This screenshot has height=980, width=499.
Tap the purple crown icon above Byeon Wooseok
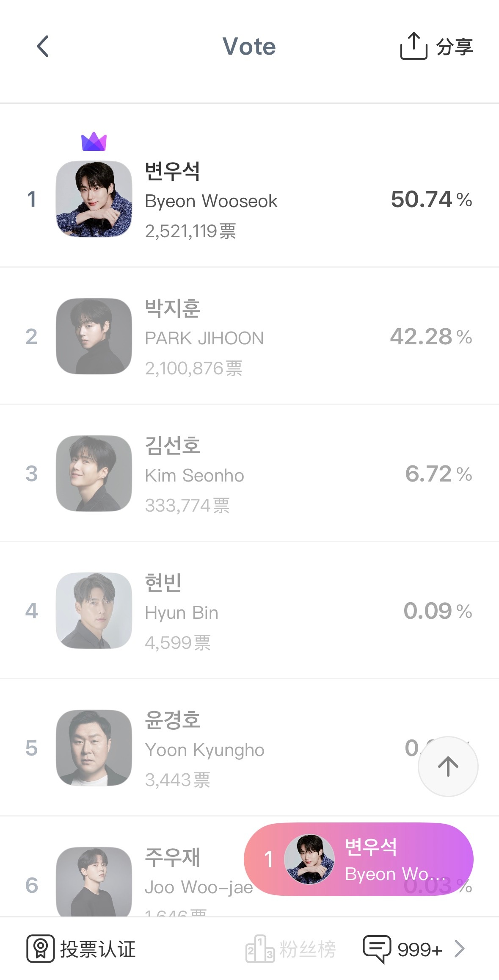[94, 141]
